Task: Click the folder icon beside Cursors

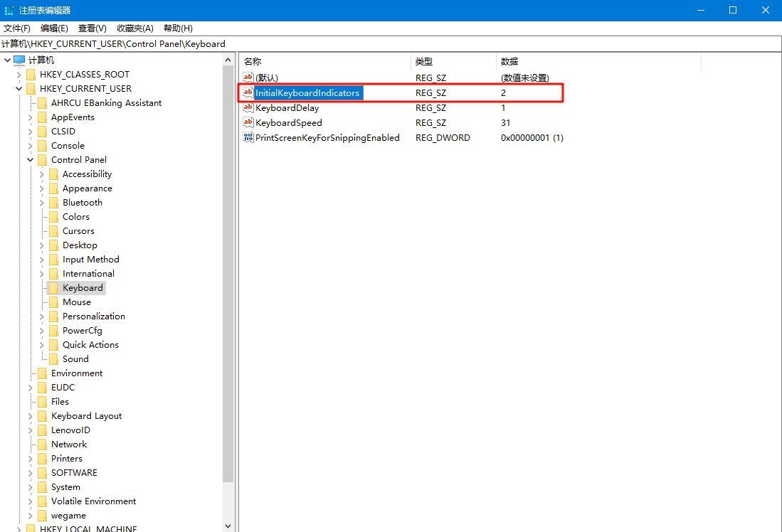Action: pyautogui.click(x=54, y=231)
